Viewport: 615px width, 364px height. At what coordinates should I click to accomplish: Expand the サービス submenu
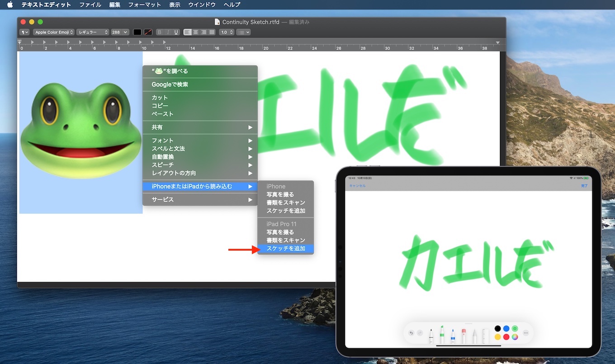[200, 199]
